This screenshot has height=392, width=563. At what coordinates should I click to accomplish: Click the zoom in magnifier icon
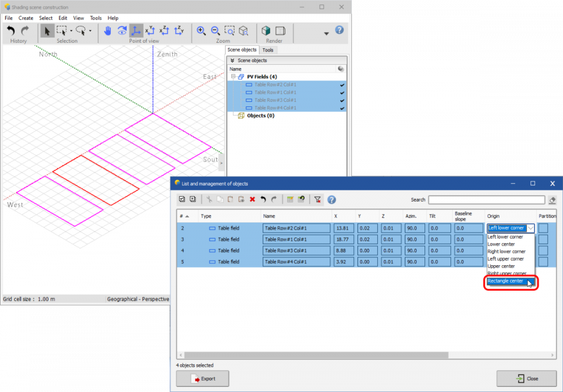(201, 31)
